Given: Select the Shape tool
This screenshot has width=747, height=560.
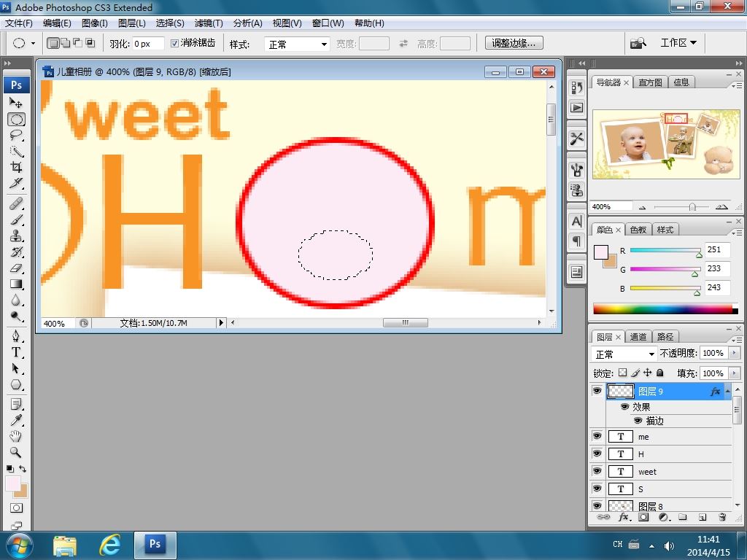Looking at the screenshot, I should (x=16, y=384).
